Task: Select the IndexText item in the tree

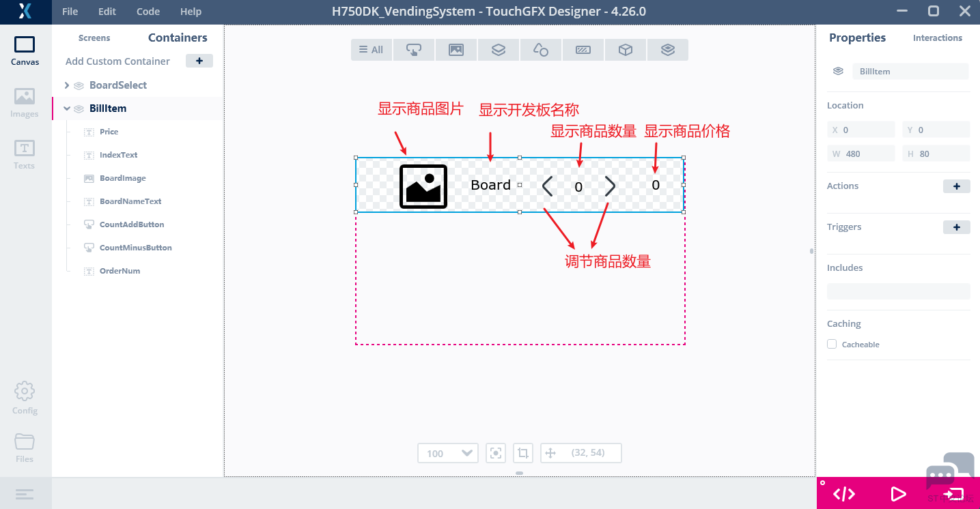Action: (118, 155)
